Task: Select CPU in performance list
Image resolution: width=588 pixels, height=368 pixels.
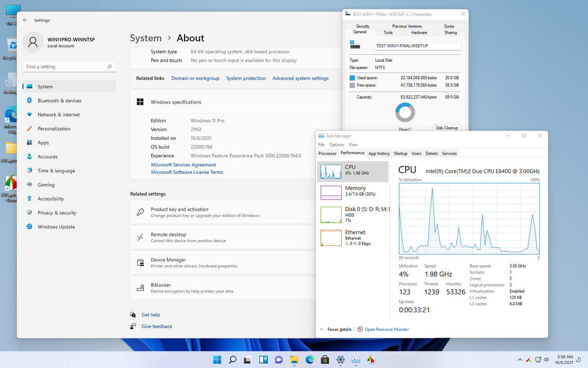Action: (353, 172)
